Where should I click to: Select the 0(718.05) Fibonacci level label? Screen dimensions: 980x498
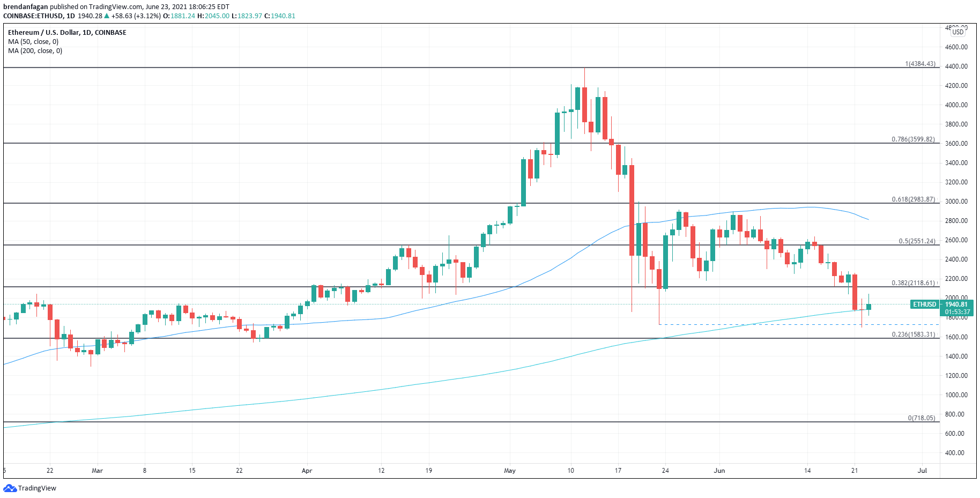[x=922, y=418]
